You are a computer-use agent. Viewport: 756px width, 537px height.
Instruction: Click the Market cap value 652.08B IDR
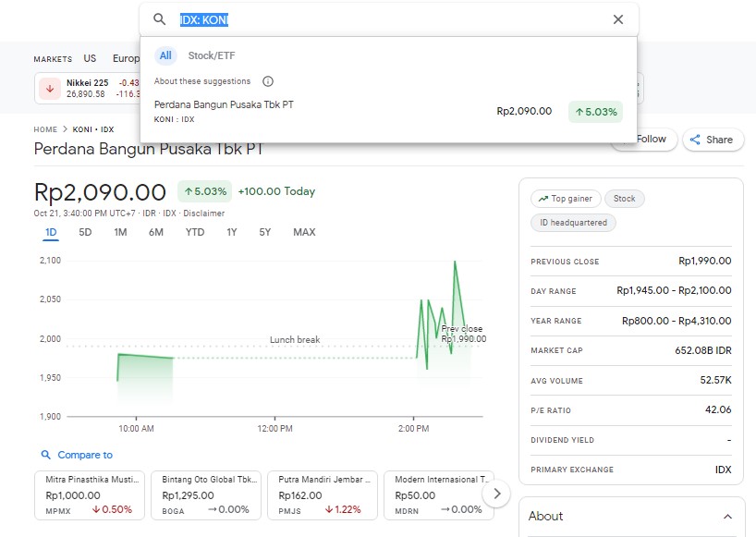click(x=703, y=350)
